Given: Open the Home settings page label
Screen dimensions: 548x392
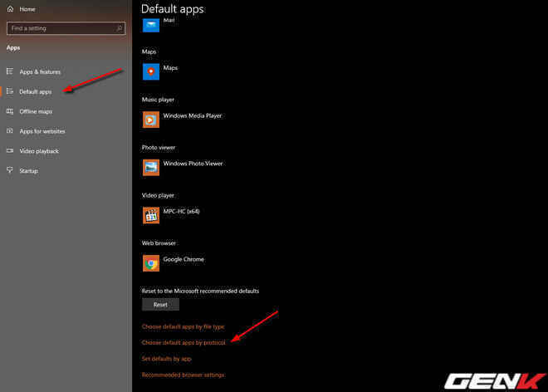Looking at the screenshot, I should (x=27, y=9).
